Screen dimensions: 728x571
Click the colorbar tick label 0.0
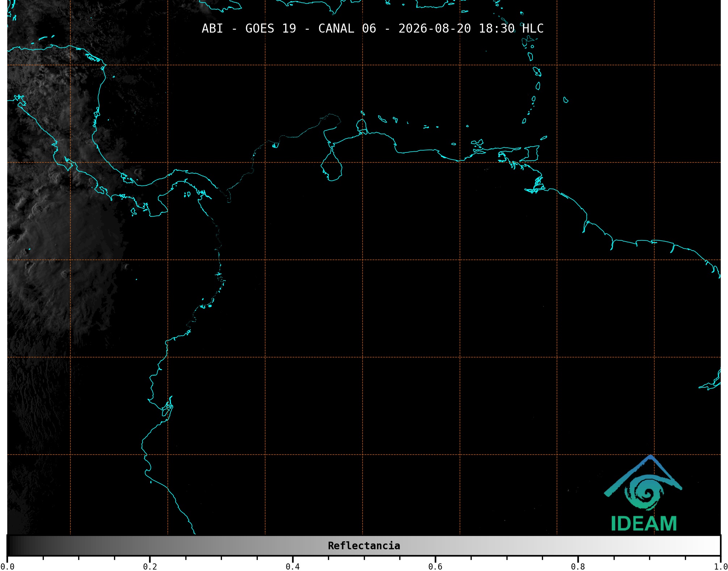7,567
